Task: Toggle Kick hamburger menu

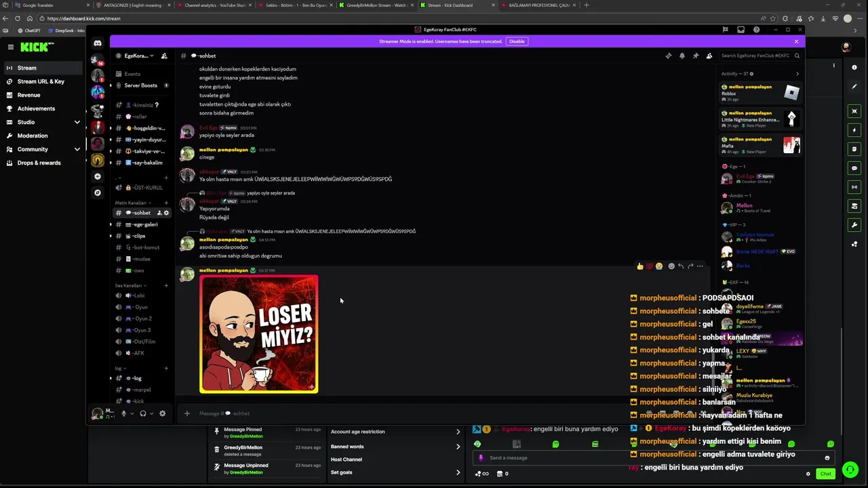Action: (10, 47)
